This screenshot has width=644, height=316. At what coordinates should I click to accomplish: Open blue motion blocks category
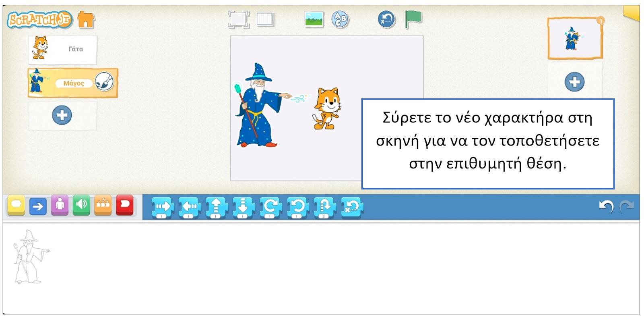click(38, 206)
